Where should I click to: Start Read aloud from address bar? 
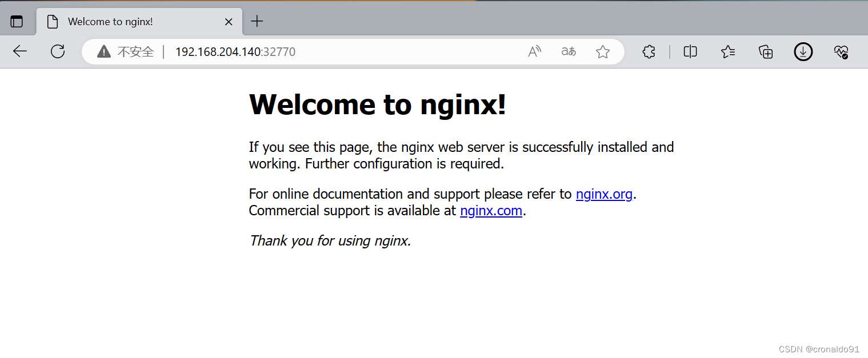534,52
